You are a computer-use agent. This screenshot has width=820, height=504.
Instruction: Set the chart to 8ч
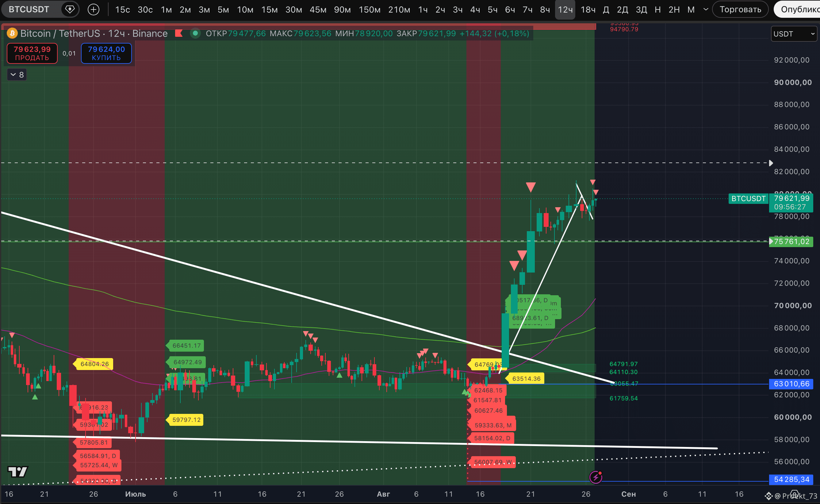(545, 10)
